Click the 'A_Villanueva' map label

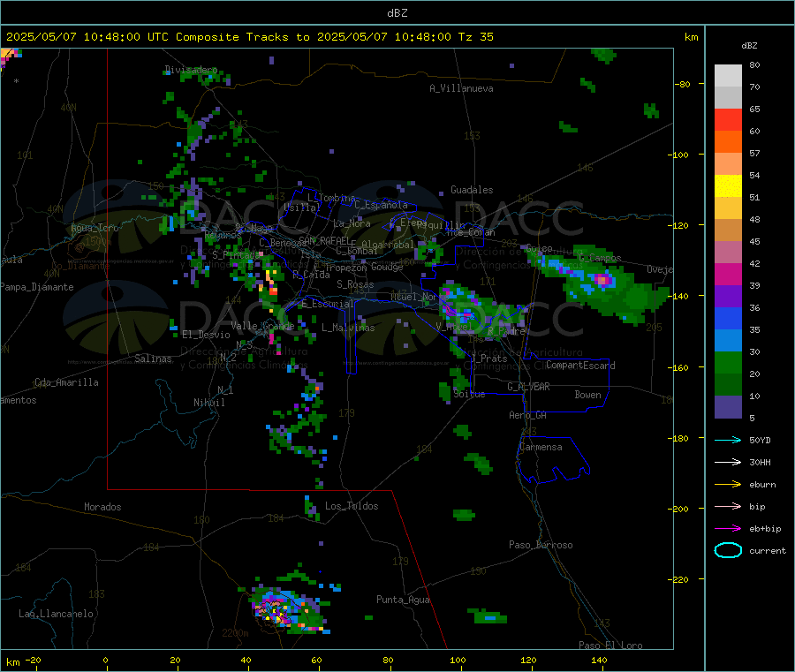(x=461, y=88)
